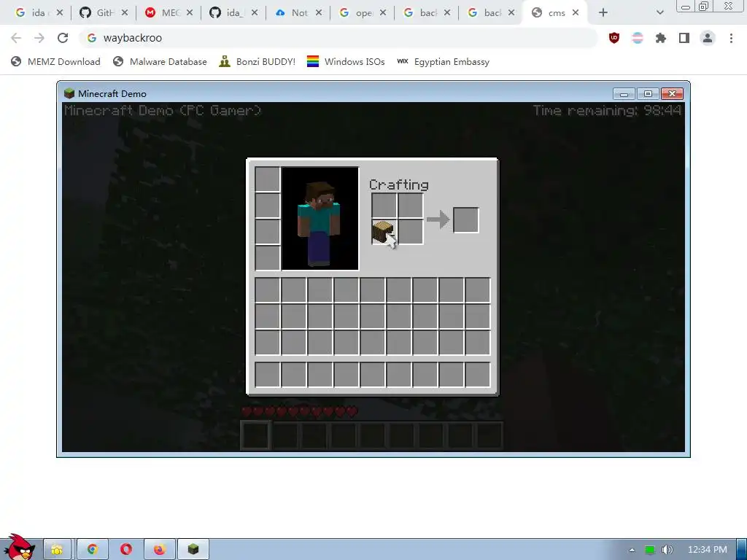Image resolution: width=747 pixels, height=560 pixels.
Task: Toggle the Chrome side panel icon
Action: click(x=684, y=38)
